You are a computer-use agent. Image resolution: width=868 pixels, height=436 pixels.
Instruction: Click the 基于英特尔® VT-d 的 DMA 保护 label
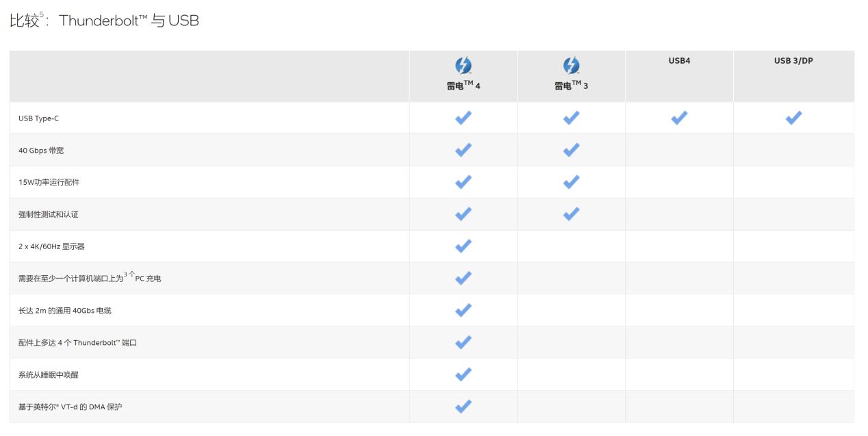coord(71,407)
